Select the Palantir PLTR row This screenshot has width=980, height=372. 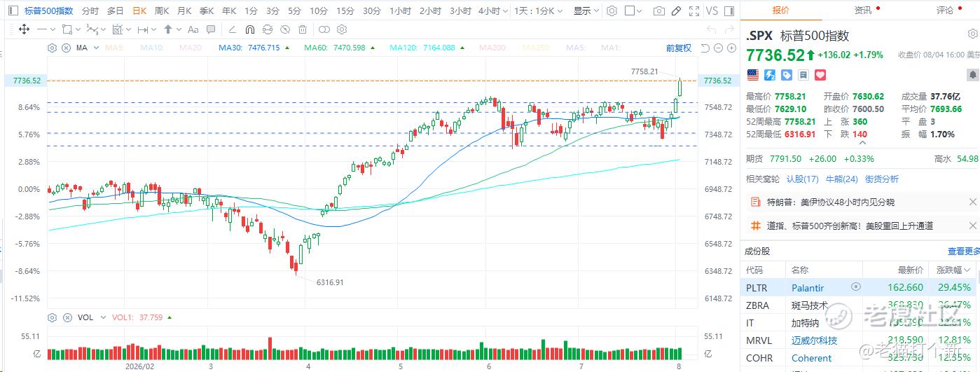coord(860,287)
